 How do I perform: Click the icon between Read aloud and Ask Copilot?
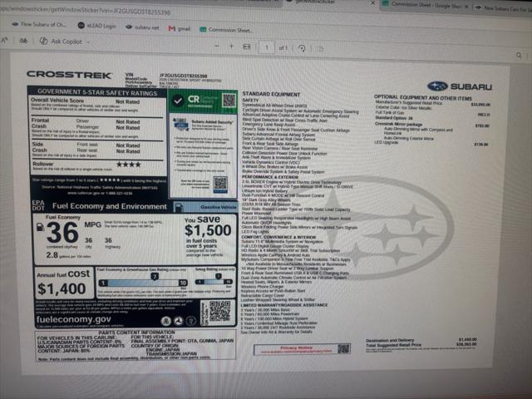pyautogui.click(x=23, y=41)
